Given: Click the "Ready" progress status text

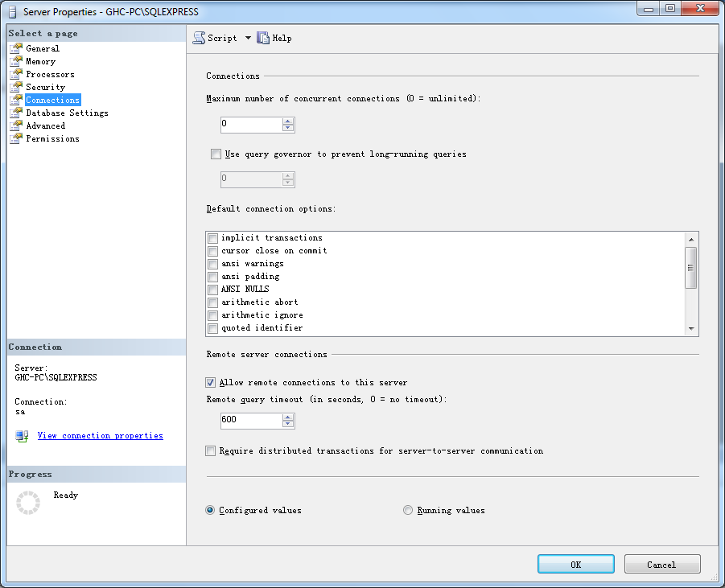Looking at the screenshot, I should [66, 495].
